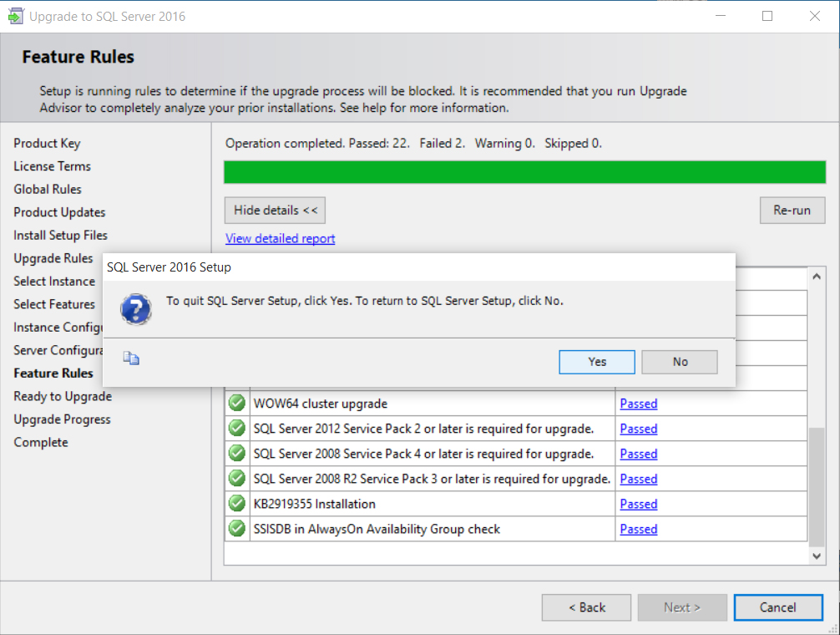Select Product Key step in sidebar
The image size is (840, 635).
click(47, 144)
